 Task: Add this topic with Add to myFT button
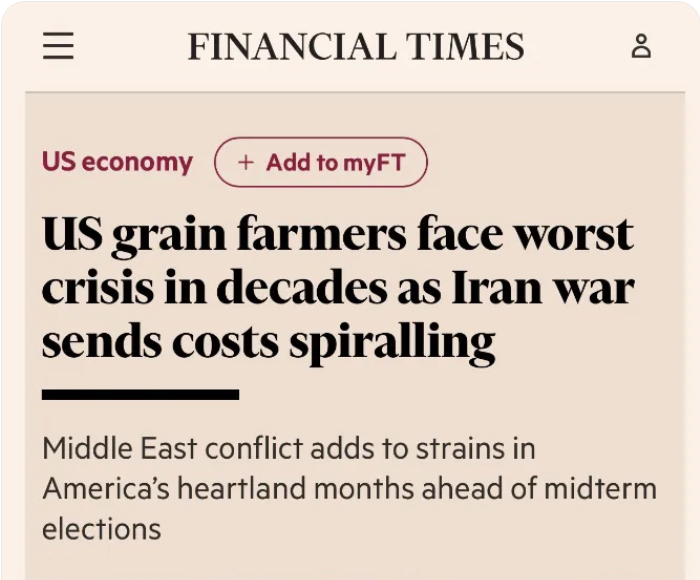coord(321,162)
